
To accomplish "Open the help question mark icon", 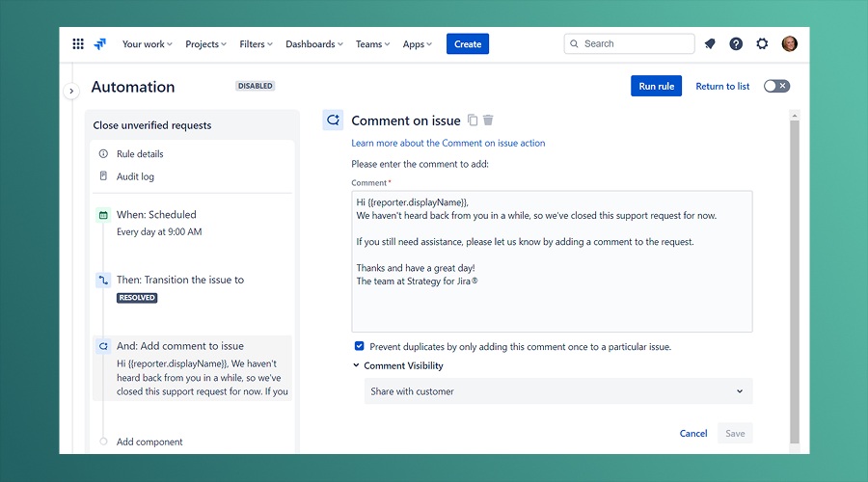I will pyautogui.click(x=736, y=43).
